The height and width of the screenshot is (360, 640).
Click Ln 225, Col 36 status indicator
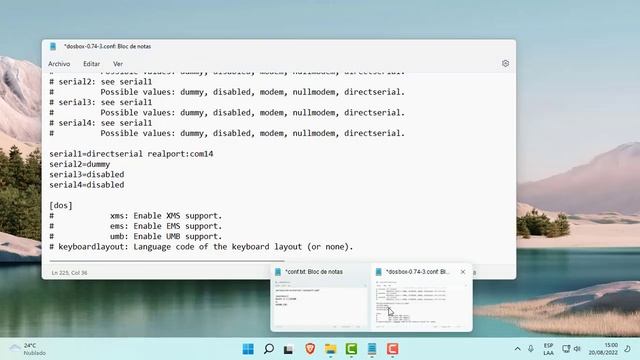click(69, 273)
